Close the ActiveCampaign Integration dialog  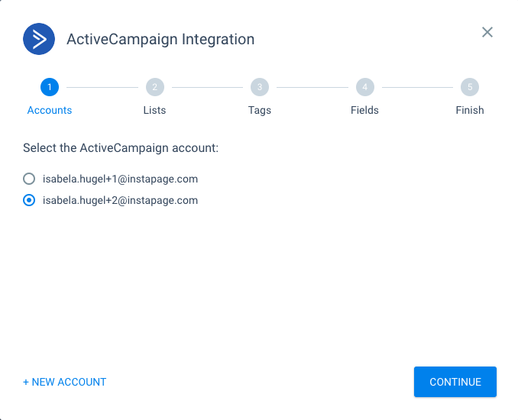(x=487, y=32)
